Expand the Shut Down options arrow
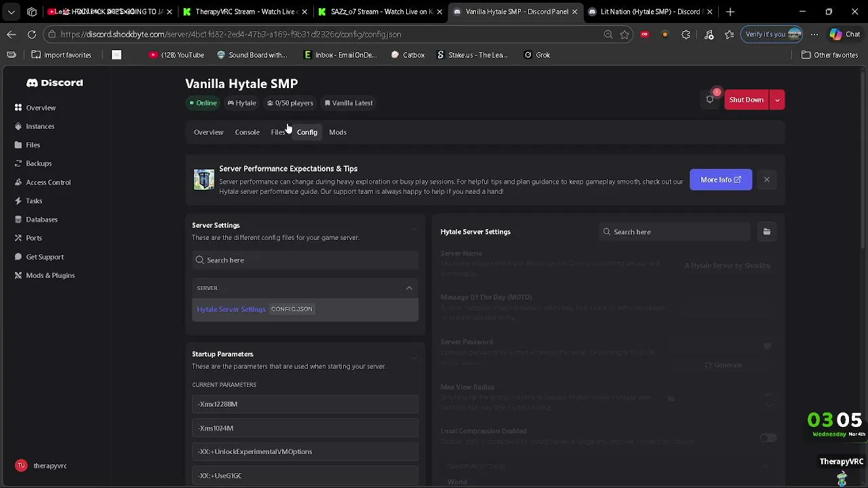 click(777, 100)
